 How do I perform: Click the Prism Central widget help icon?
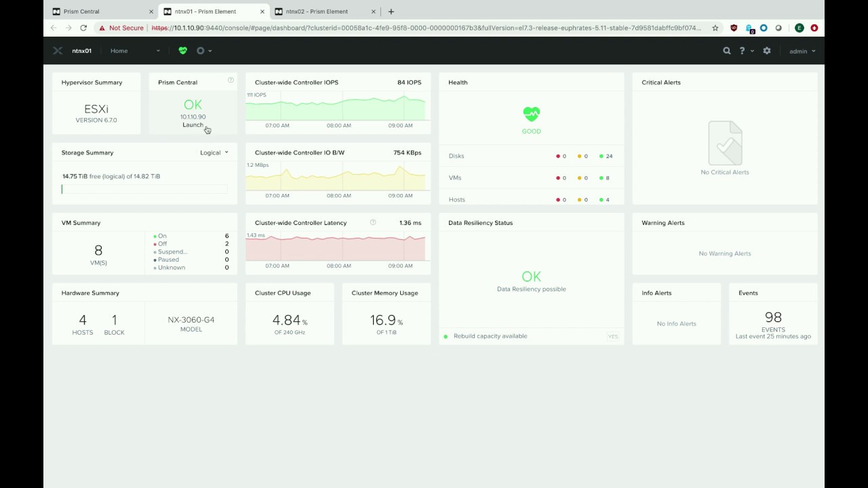(231, 80)
